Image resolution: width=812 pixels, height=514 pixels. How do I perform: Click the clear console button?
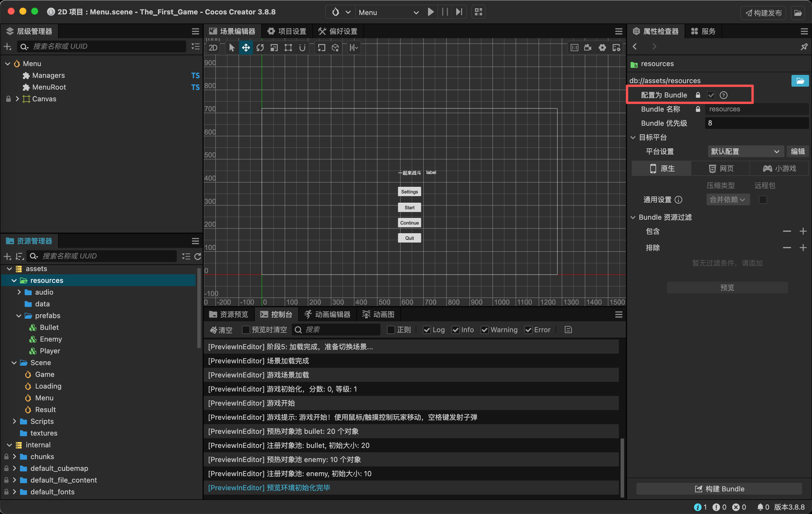coord(221,330)
